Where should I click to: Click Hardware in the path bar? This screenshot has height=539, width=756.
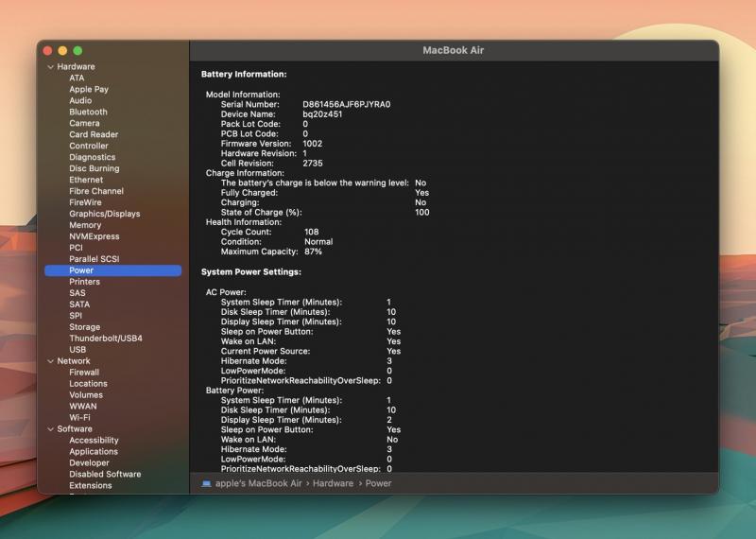click(333, 483)
